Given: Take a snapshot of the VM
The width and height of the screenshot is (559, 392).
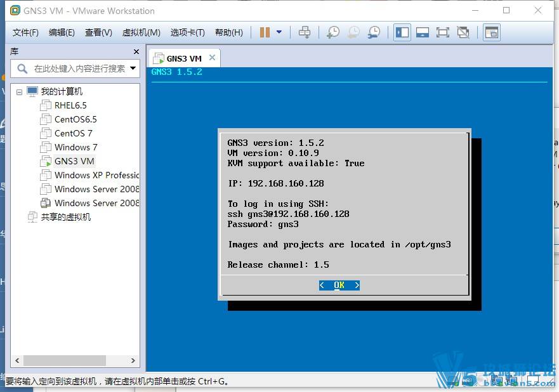Looking at the screenshot, I should [x=332, y=32].
